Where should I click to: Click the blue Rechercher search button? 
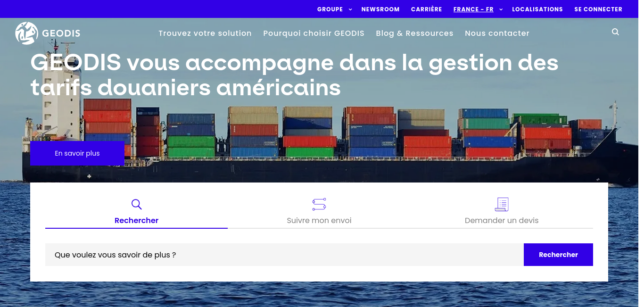[x=558, y=255]
